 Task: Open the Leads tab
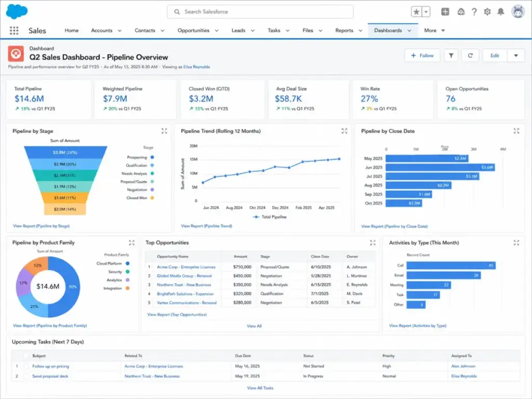238,31
